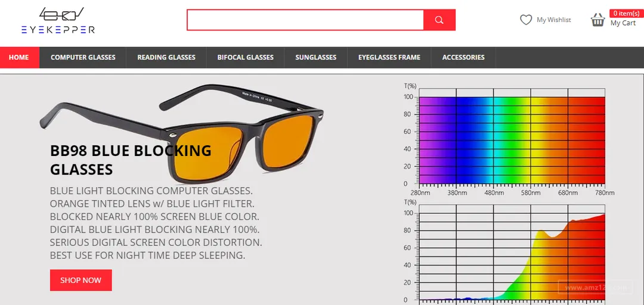Click 'BLUE LIGHT BLOCKING COMPUTER GLASSES.' text
This screenshot has width=644, height=305.
point(151,191)
